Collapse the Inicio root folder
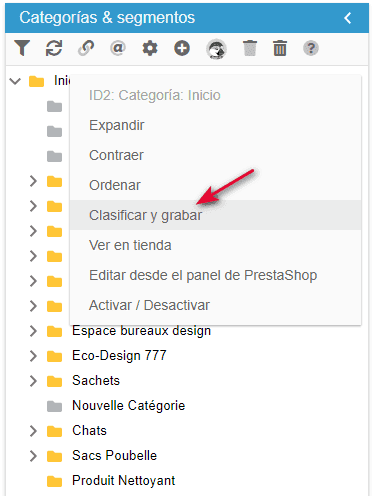 point(15,81)
